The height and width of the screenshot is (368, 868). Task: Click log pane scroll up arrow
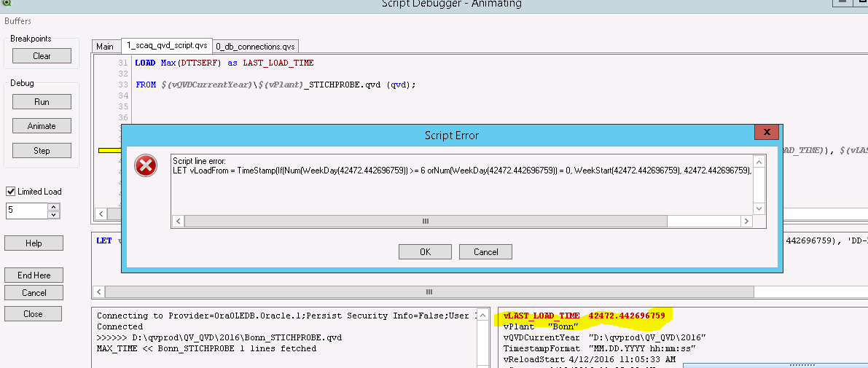tap(484, 315)
